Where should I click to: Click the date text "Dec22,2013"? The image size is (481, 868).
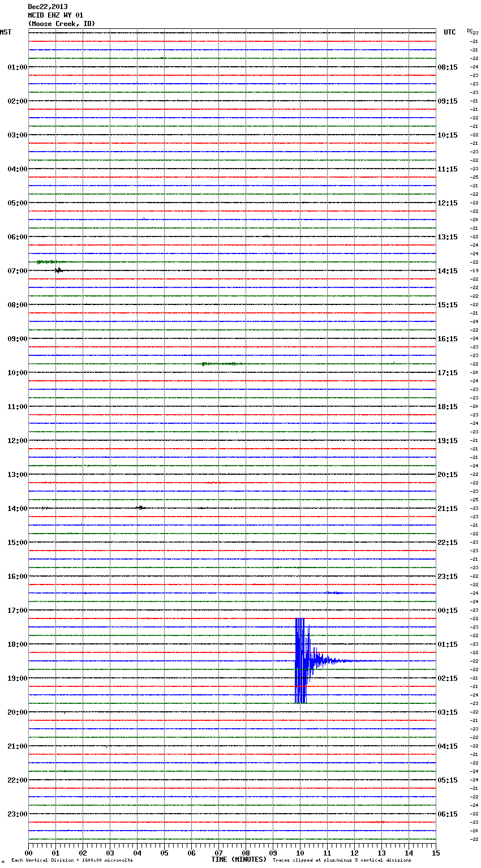click(x=48, y=7)
